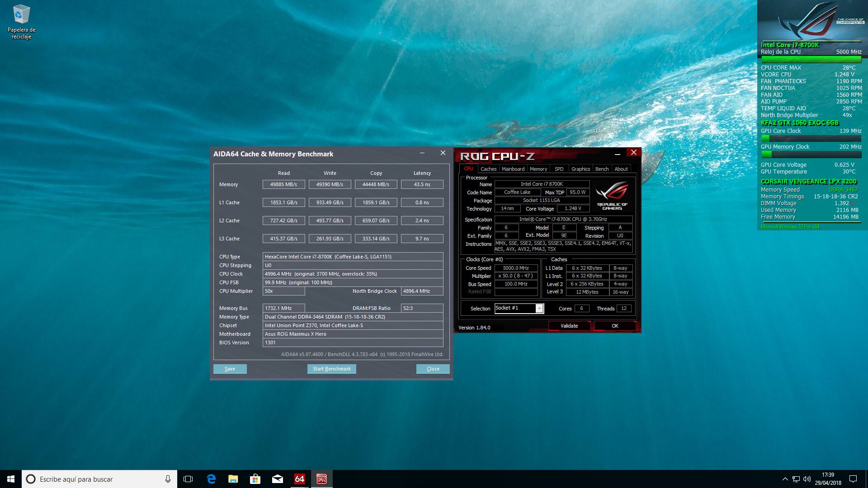
Task: Switch to the Caches tab in CPU-Z
Action: click(488, 169)
